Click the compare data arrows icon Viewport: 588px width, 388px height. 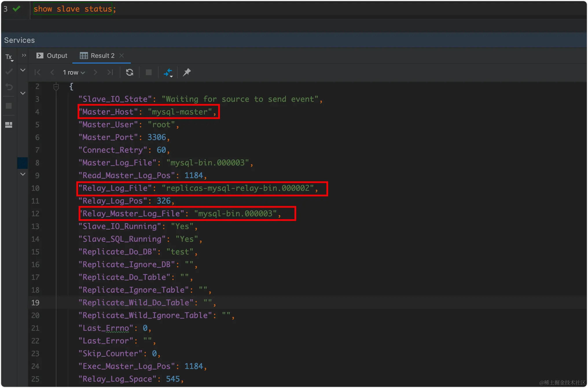click(168, 72)
